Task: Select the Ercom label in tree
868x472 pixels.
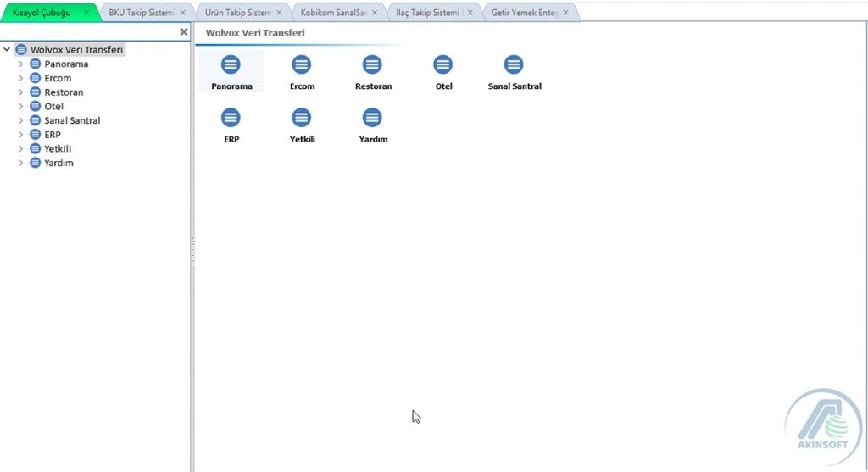Action: coord(58,78)
